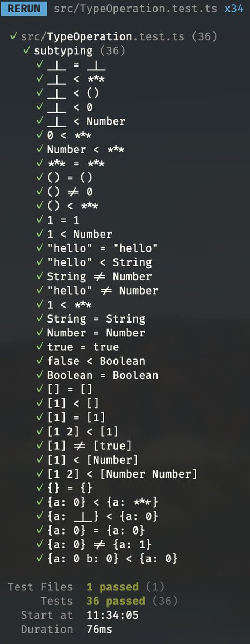Viewport: 250px width, 644px height.
Task: Click the checkmark beside '{} = {}' test
Action: coord(39,488)
